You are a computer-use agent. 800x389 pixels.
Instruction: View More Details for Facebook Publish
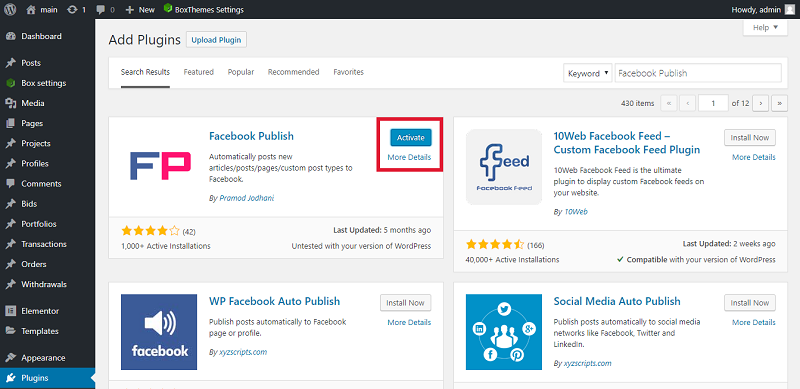point(409,157)
